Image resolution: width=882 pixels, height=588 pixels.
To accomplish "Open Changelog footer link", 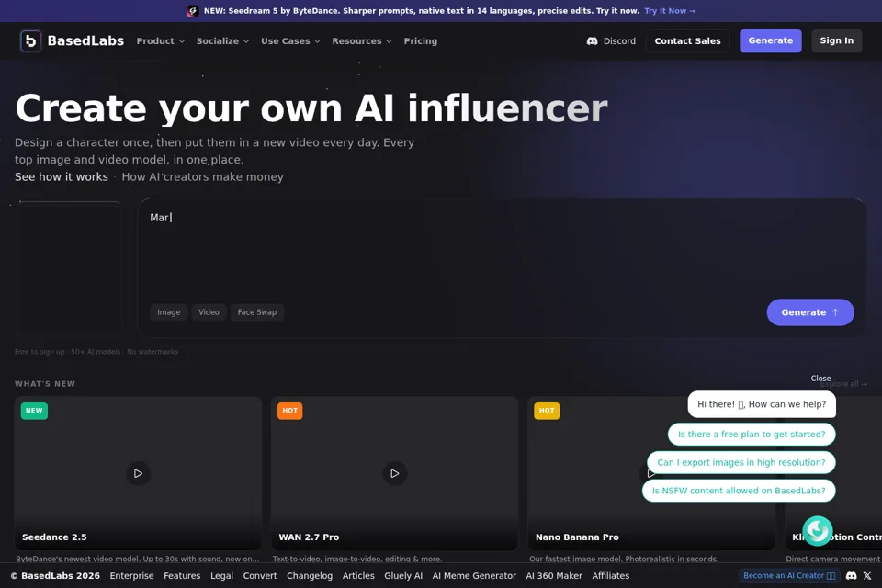I will 310,576.
